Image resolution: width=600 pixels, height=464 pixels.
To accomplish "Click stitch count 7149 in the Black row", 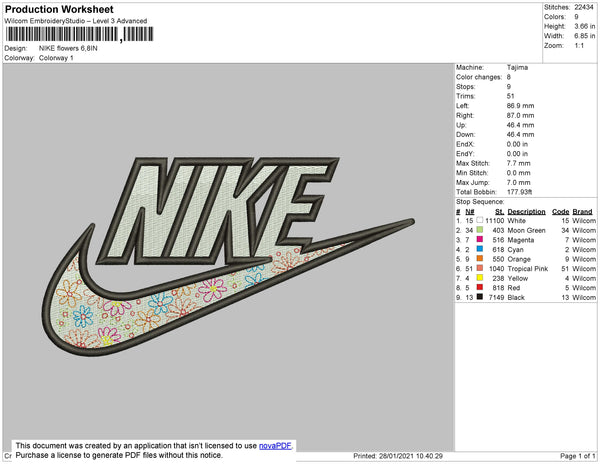I will (496, 297).
